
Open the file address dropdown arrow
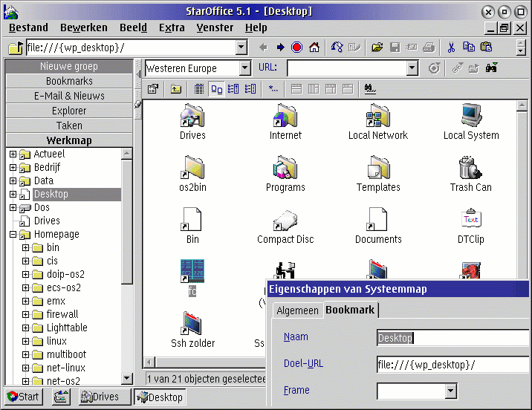point(241,47)
